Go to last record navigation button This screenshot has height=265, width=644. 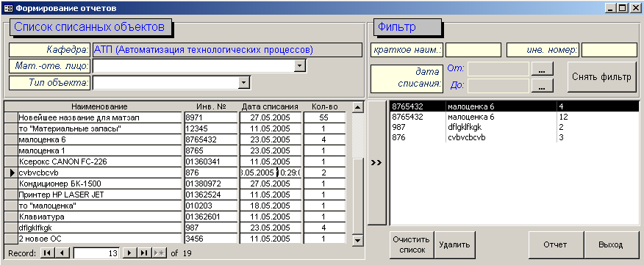[144, 253]
